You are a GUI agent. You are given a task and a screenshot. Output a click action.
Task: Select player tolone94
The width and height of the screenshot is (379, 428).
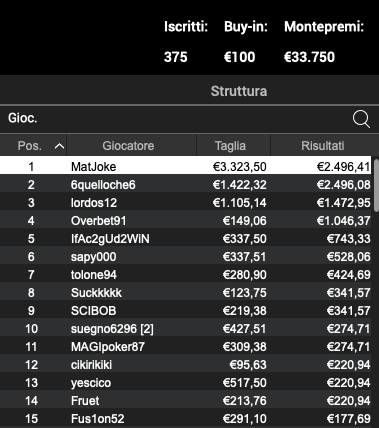(185, 274)
